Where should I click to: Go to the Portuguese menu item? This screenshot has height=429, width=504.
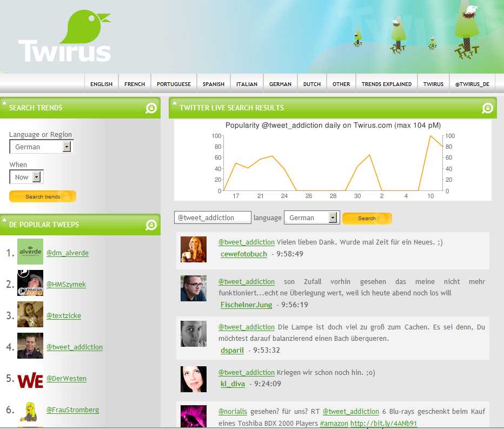[x=174, y=84]
